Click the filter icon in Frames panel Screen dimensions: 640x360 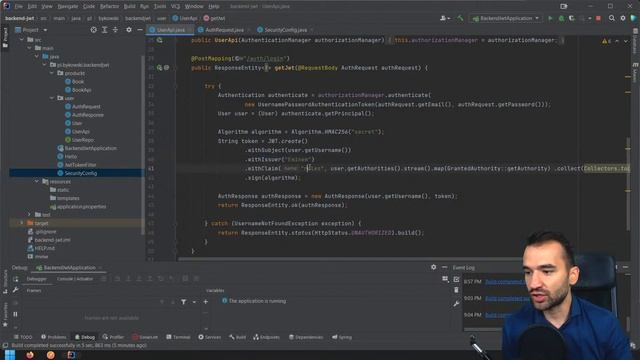tap(184, 302)
